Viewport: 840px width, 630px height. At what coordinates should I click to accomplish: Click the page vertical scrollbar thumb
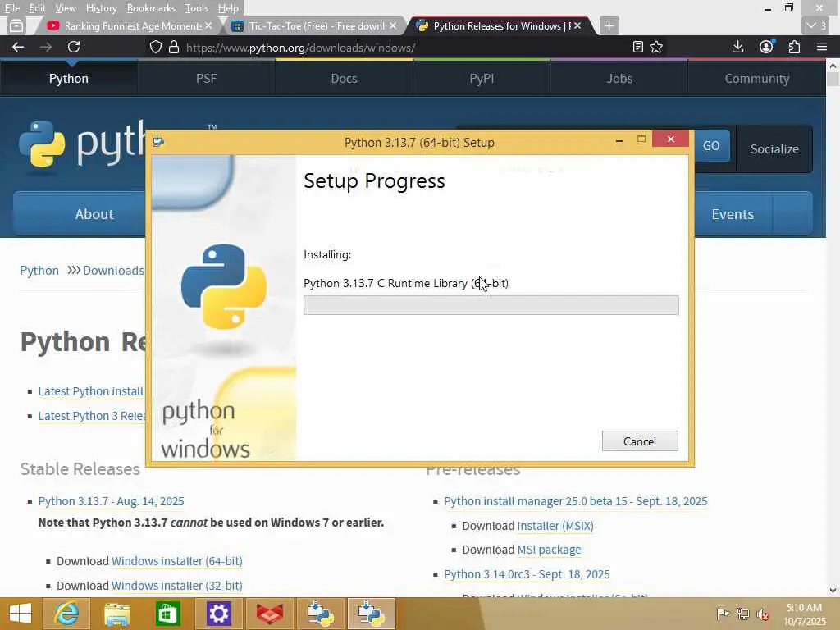(833, 80)
